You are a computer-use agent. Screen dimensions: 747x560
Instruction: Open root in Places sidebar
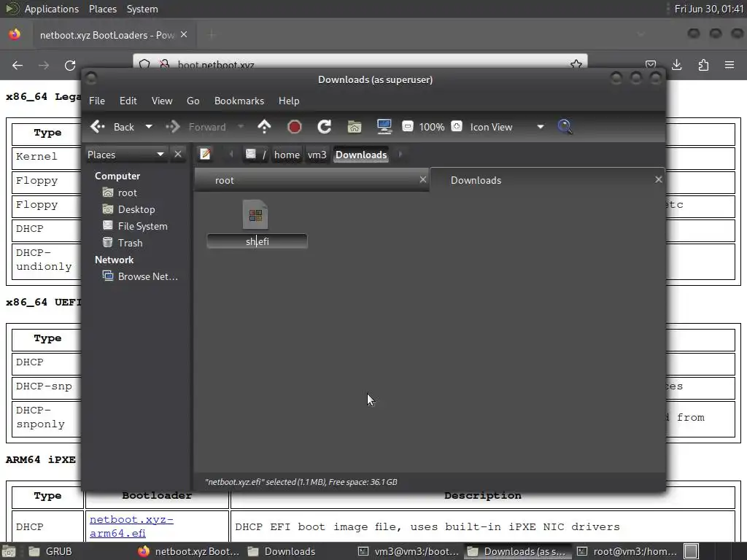pyautogui.click(x=127, y=192)
